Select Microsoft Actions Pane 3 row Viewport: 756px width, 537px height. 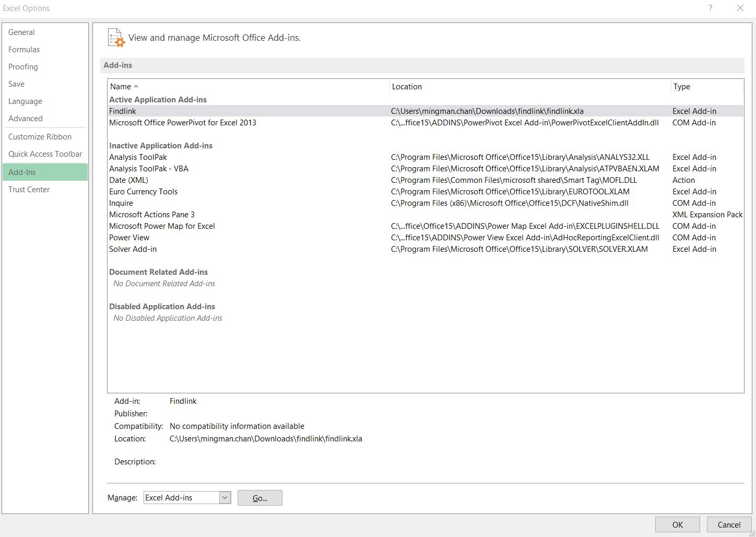[425, 215]
